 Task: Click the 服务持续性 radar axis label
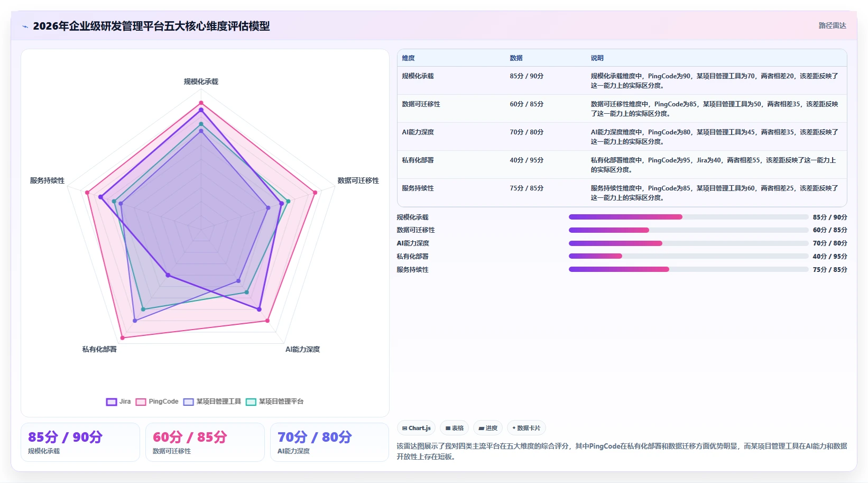click(47, 180)
